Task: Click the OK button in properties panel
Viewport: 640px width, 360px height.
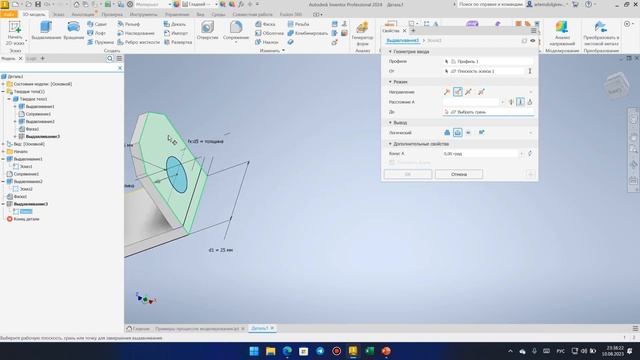Action: (408, 174)
